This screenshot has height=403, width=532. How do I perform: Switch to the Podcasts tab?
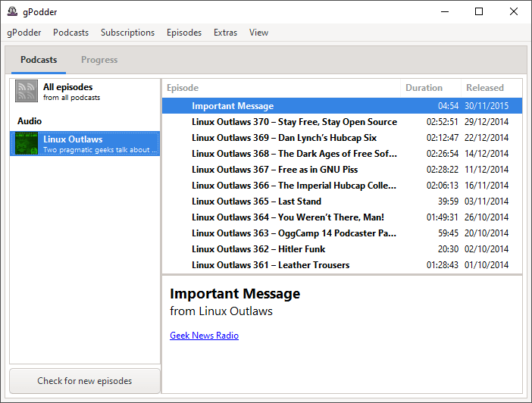tap(39, 60)
